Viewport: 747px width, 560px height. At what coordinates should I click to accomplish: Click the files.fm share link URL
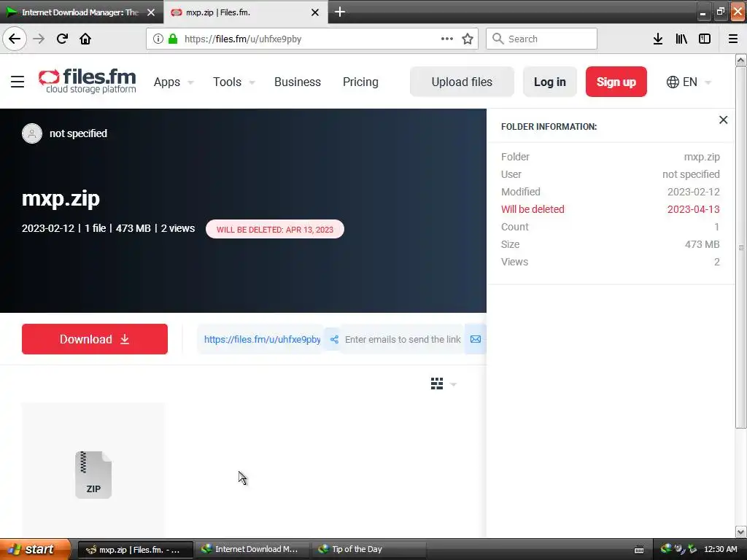click(x=262, y=339)
